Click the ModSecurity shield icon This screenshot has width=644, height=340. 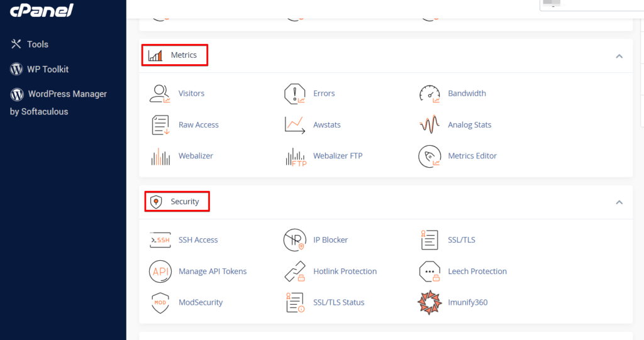pyautogui.click(x=160, y=303)
